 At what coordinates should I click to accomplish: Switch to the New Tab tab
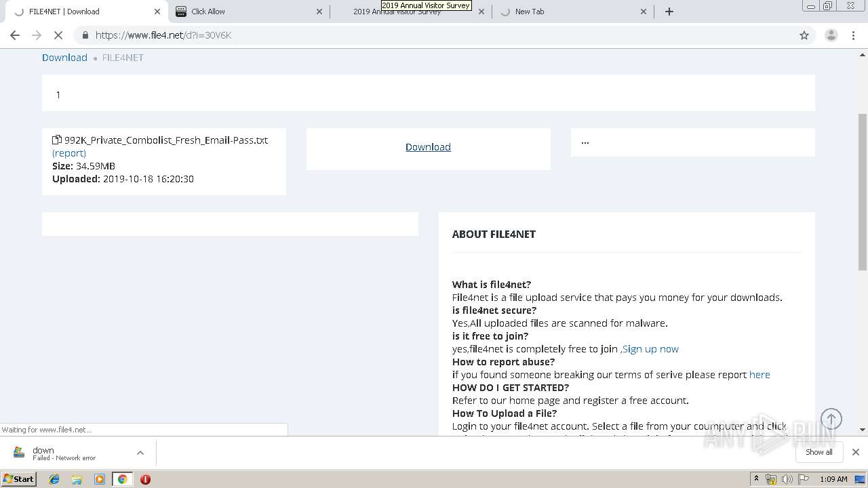tap(573, 12)
